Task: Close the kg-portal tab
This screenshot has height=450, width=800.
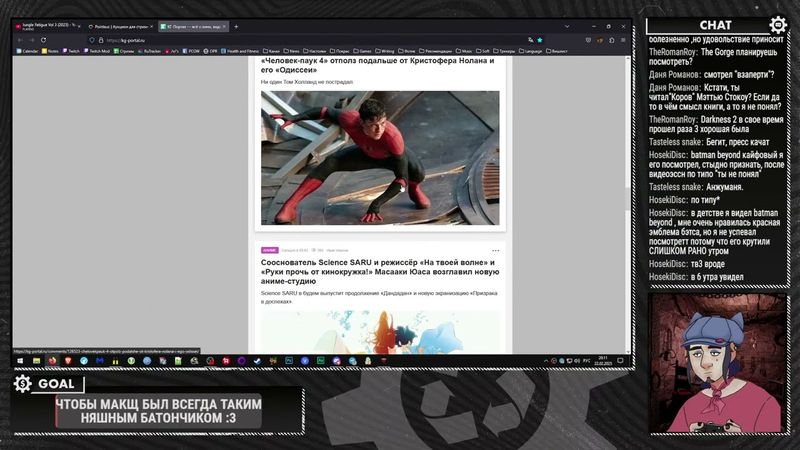Action: pyautogui.click(x=224, y=27)
